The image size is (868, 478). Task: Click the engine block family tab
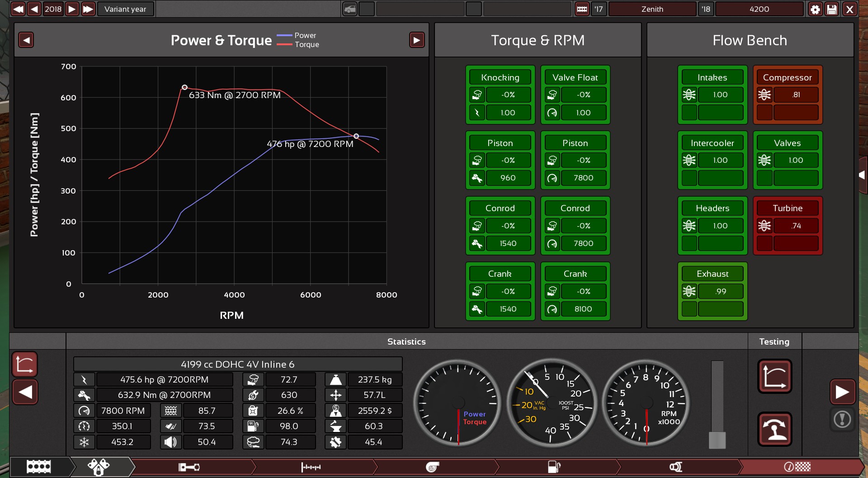click(39, 467)
